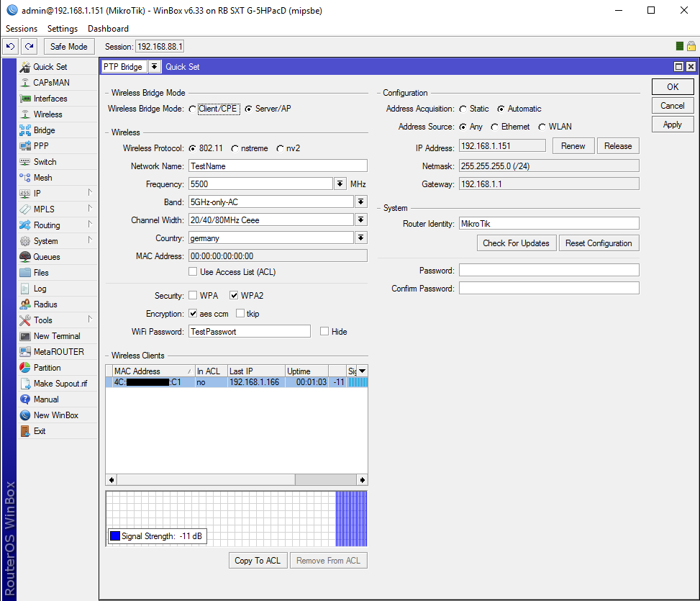700x601 pixels.
Task: Open the Settings menu
Action: click(x=63, y=29)
